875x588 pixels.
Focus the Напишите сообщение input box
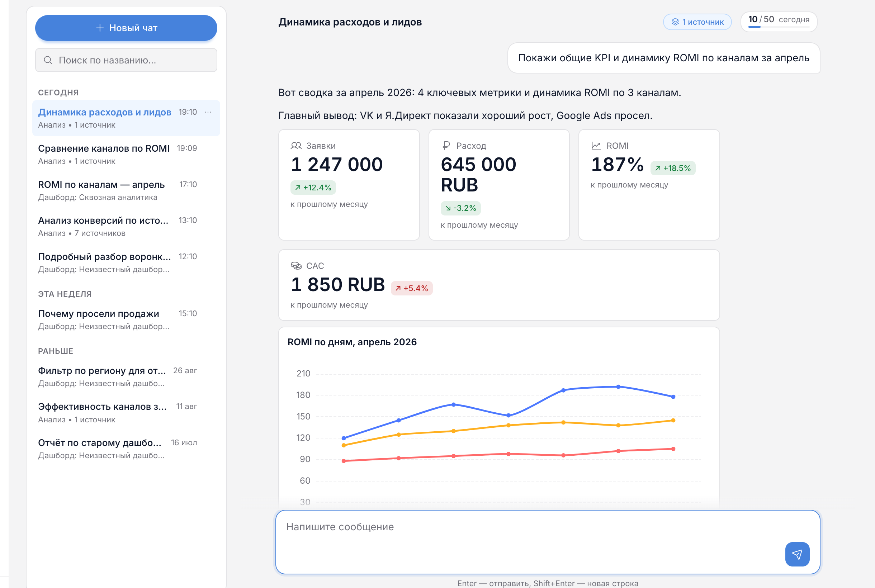pyautogui.click(x=548, y=542)
